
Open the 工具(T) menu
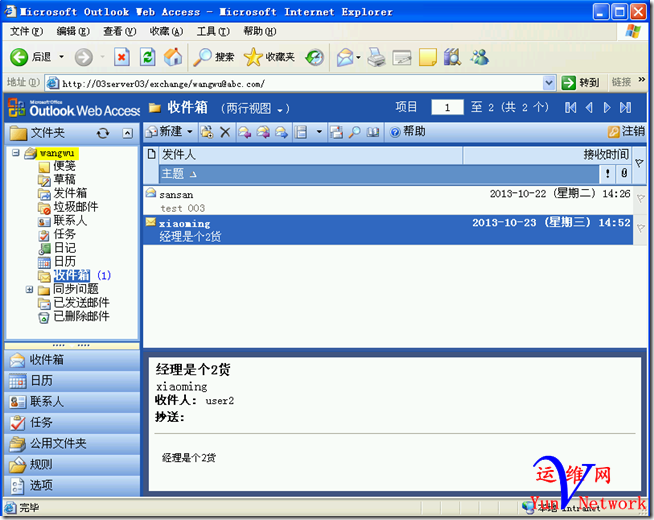[x=213, y=31]
